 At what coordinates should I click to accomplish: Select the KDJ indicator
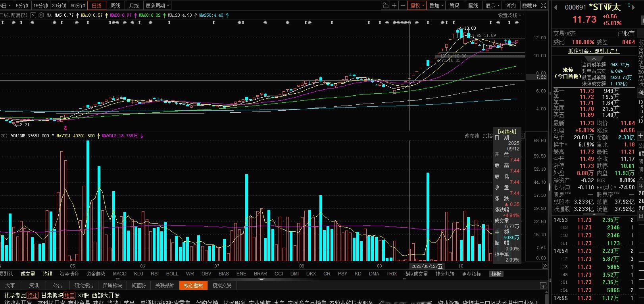point(138,274)
